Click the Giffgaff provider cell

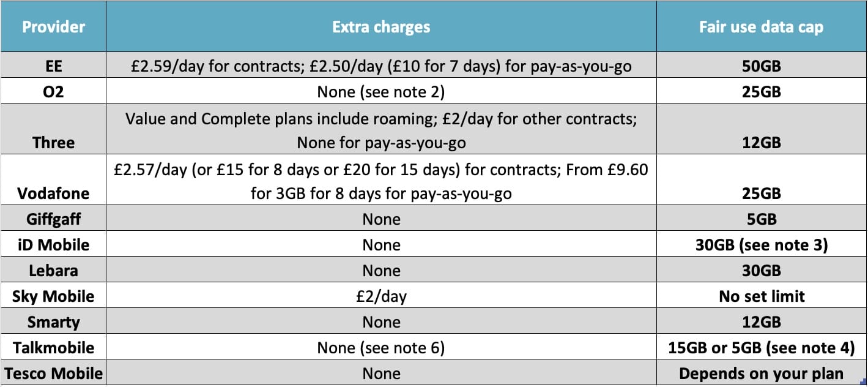[x=53, y=219]
